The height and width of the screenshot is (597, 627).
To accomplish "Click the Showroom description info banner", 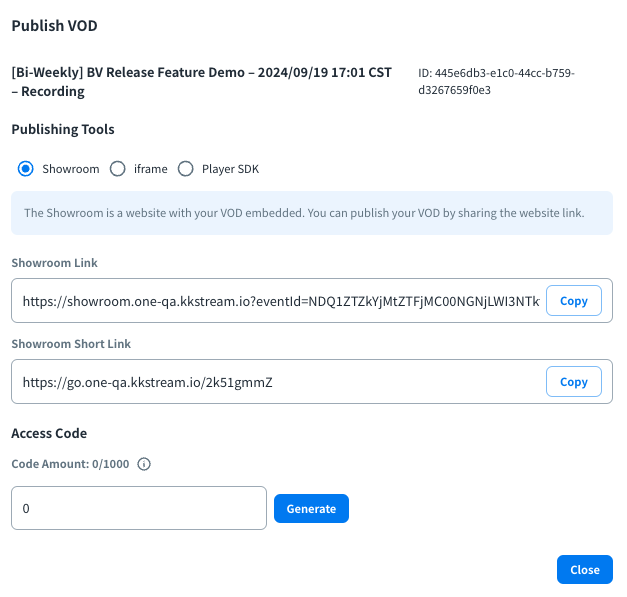I will (311, 213).
